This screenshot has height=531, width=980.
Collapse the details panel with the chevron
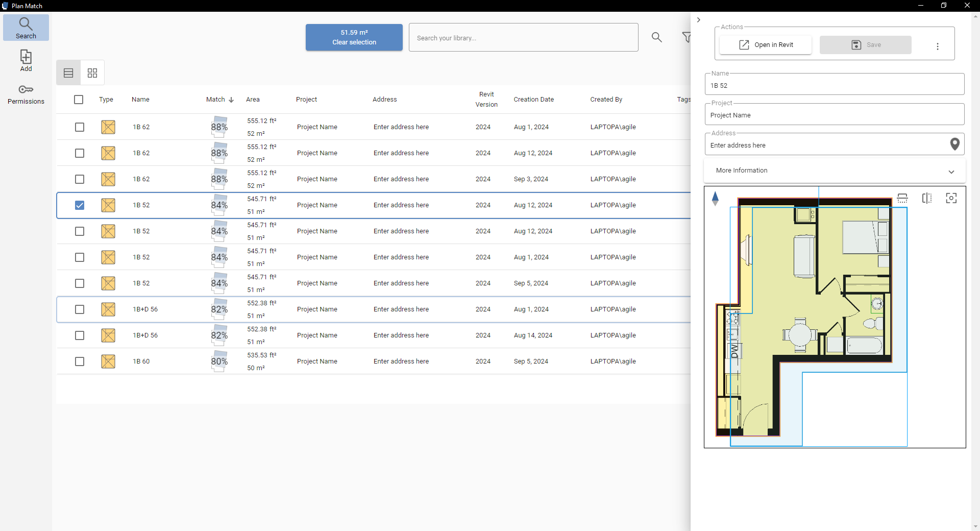pyautogui.click(x=699, y=20)
